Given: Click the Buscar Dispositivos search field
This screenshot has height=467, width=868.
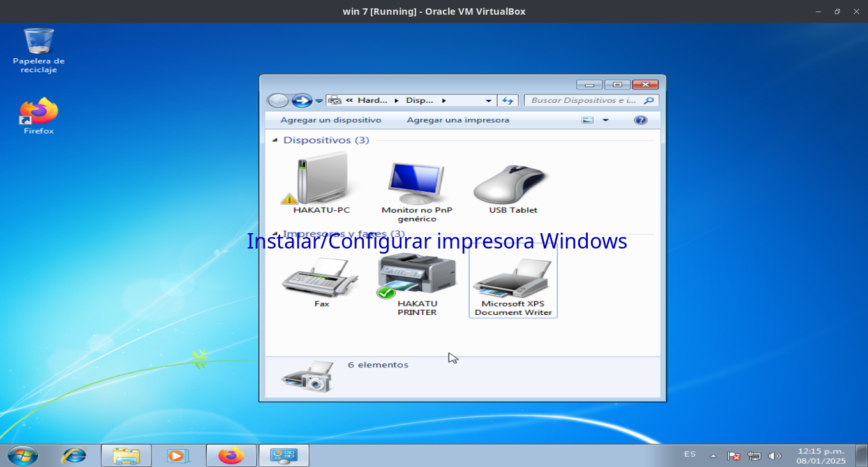Looking at the screenshot, I should click(583, 100).
